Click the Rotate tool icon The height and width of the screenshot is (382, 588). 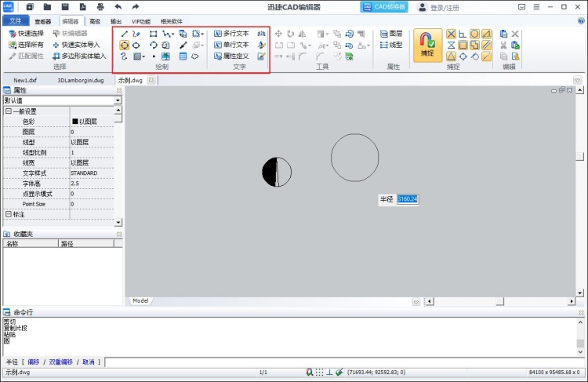tap(291, 34)
